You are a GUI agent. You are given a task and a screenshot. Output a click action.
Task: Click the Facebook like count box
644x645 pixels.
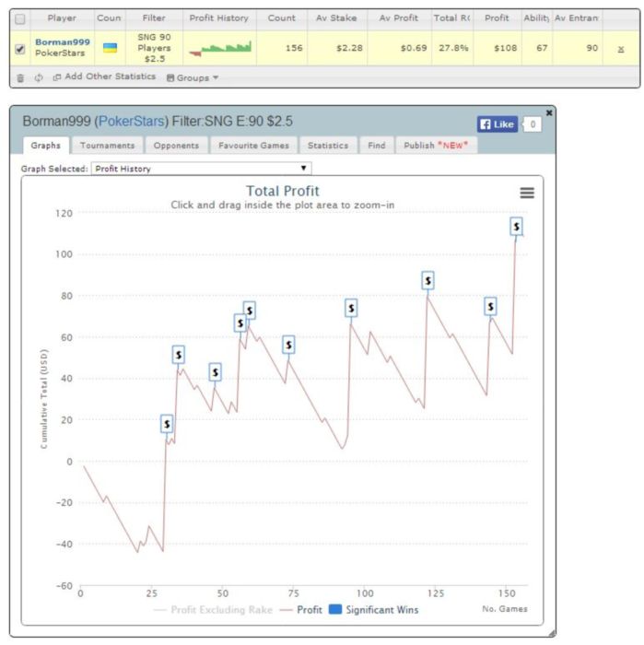click(533, 124)
